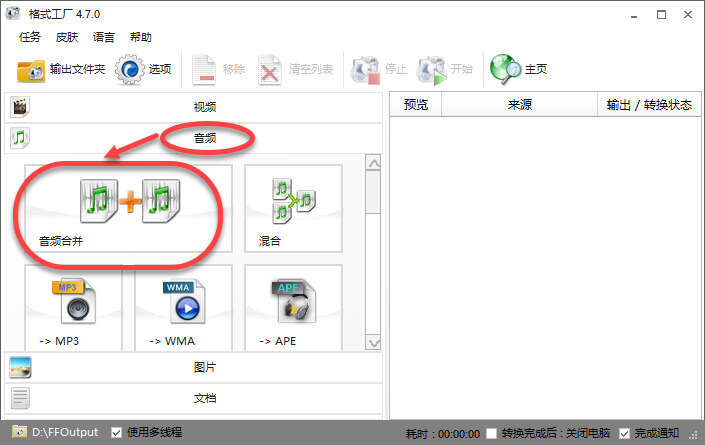Click the D:\FFOutput folder icon in status bar
This screenshot has width=705, height=445.
pos(19,432)
